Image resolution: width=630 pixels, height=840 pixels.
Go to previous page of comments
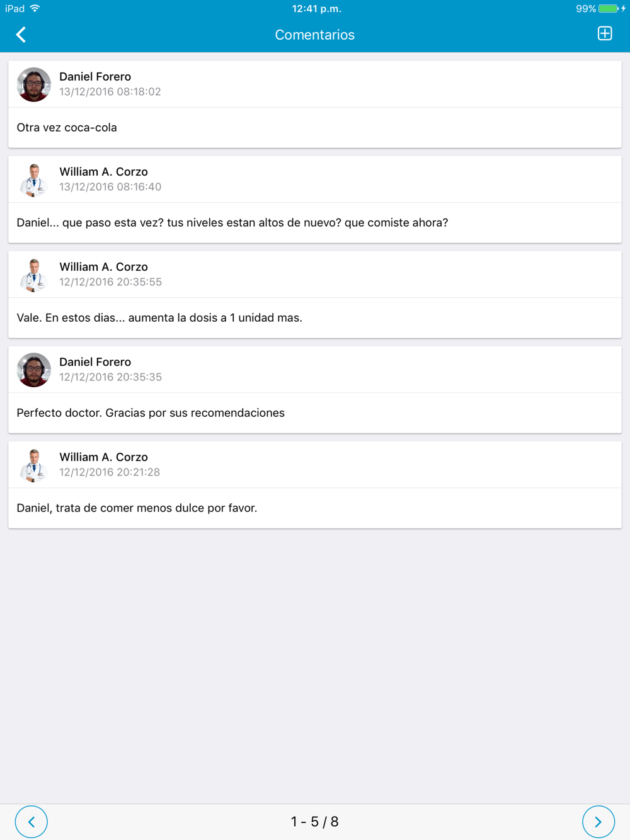[31, 822]
